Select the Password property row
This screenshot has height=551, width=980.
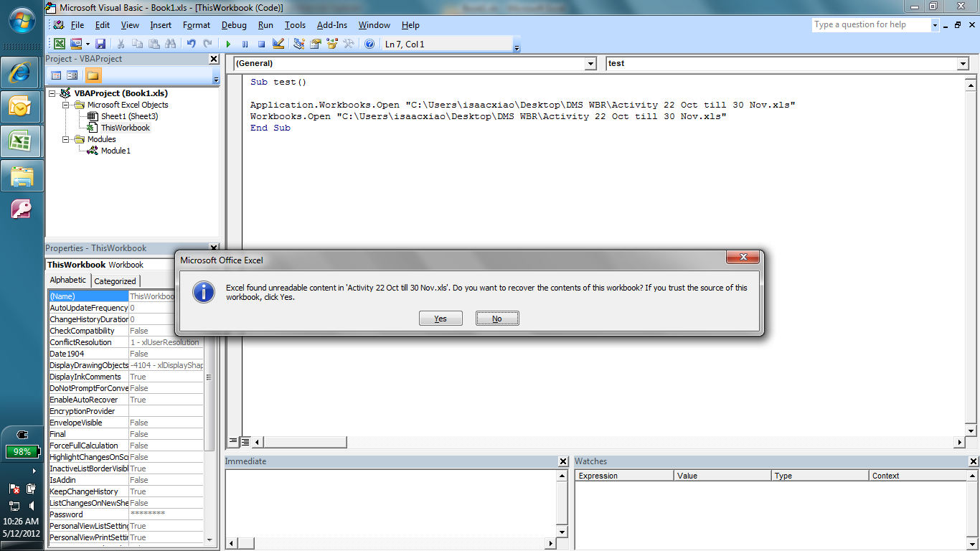coord(126,514)
